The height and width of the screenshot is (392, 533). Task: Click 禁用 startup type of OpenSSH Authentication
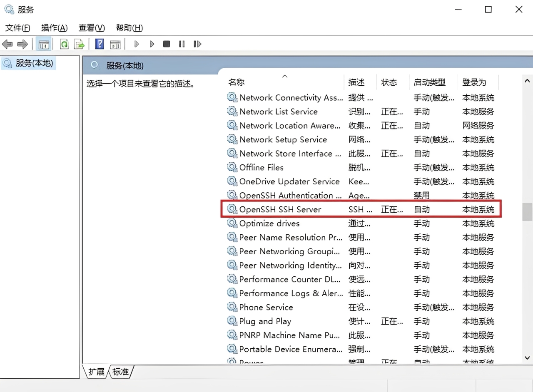421,196
